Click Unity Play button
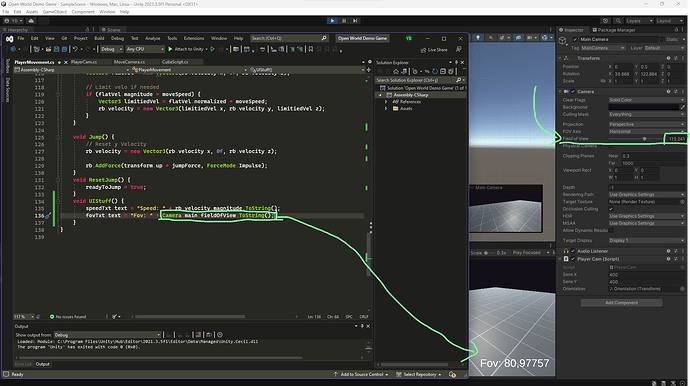The image size is (690, 386). [332, 21]
